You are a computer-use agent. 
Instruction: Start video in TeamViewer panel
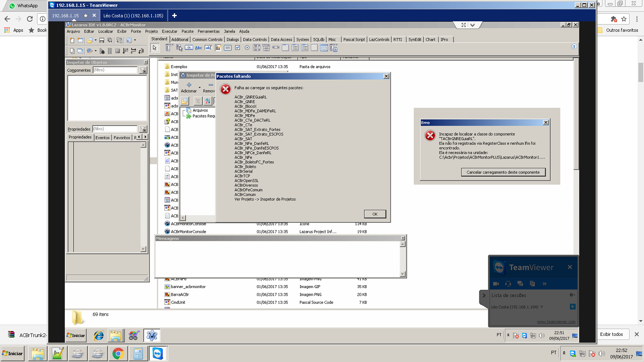(x=496, y=284)
